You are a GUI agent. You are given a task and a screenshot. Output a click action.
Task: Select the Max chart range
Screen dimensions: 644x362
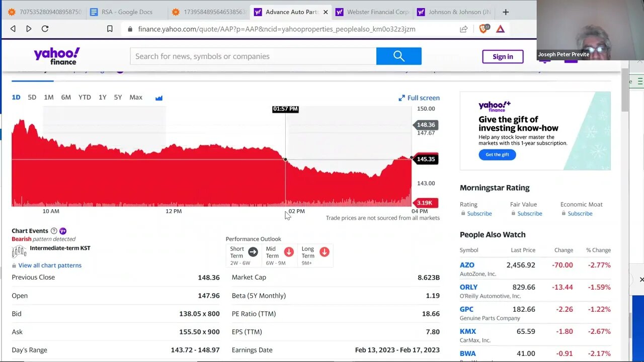click(x=136, y=98)
